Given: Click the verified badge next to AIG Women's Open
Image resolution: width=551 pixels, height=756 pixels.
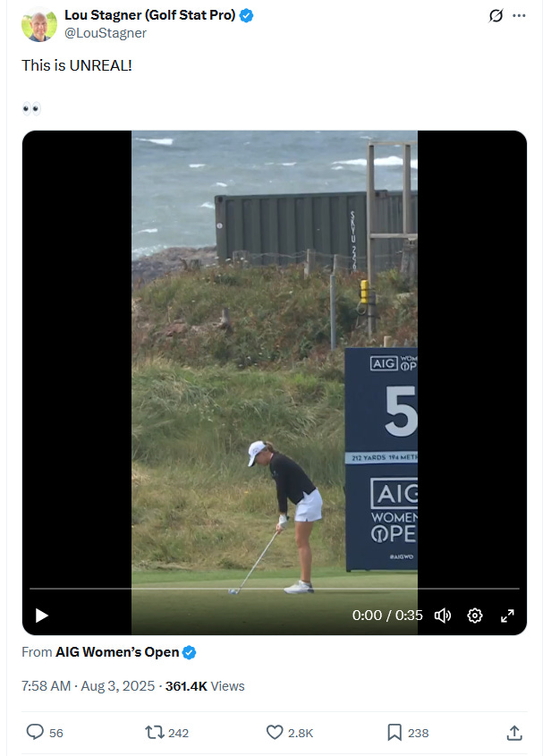Looking at the screenshot, I should (190, 653).
